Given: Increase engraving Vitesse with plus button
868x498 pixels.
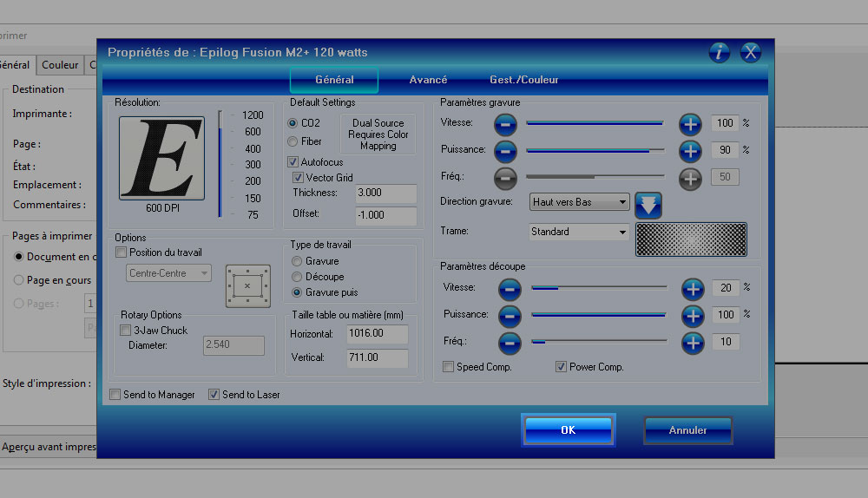Looking at the screenshot, I should pos(690,125).
